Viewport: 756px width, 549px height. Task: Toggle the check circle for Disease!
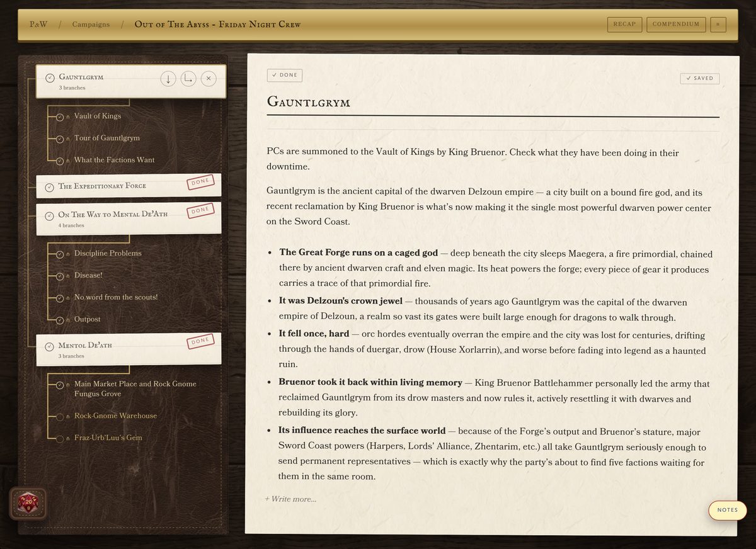60,276
